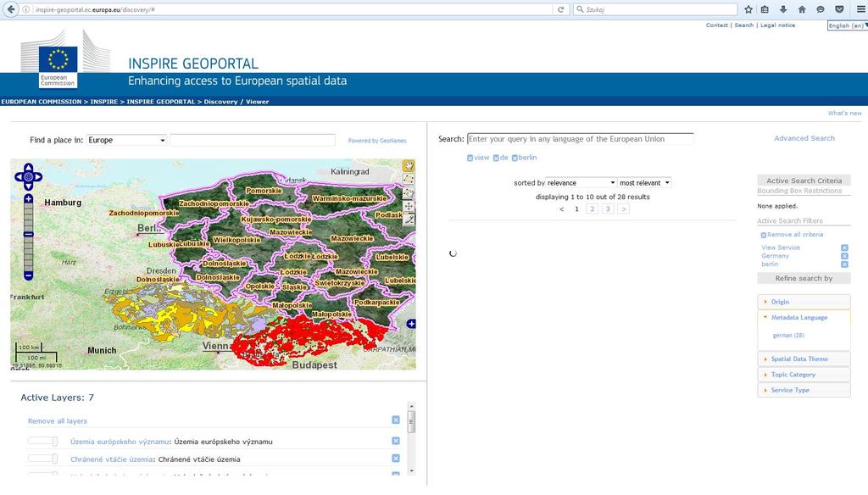Screen dimensions: 868x495
Task: Remove the 'de' search tag
Action: (x=496, y=158)
